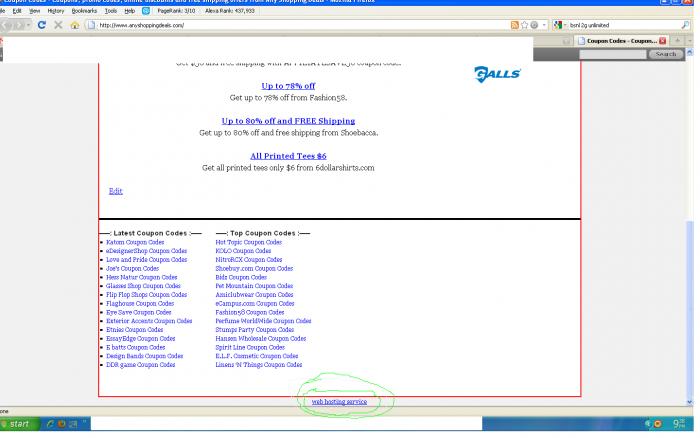Open DDR game Coupon Codes
The width and height of the screenshot is (700, 438).
point(141,365)
